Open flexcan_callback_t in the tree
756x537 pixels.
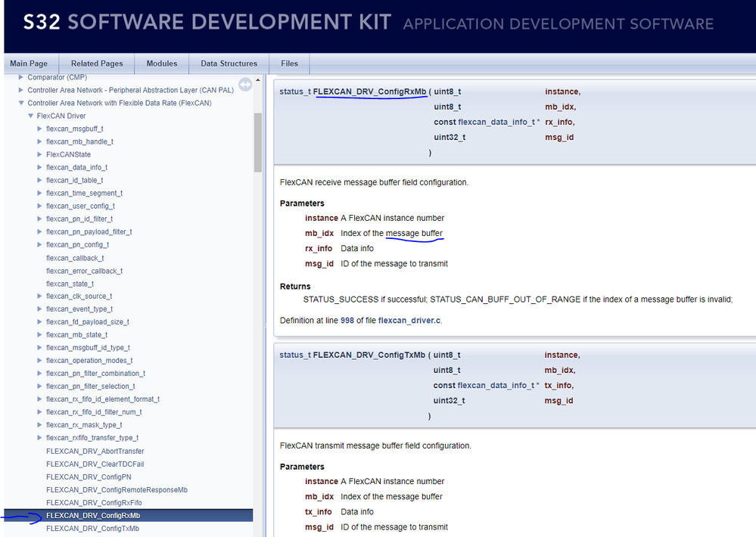pyautogui.click(x=75, y=258)
